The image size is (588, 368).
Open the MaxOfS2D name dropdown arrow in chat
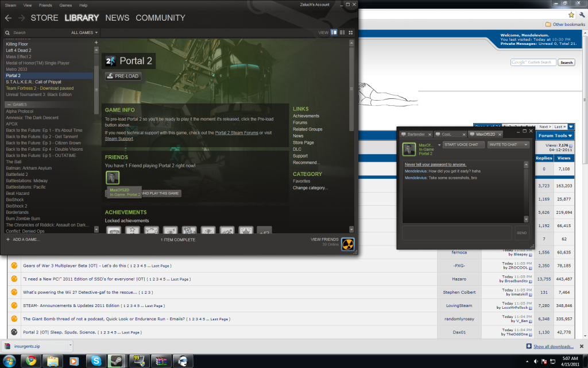pos(439,145)
